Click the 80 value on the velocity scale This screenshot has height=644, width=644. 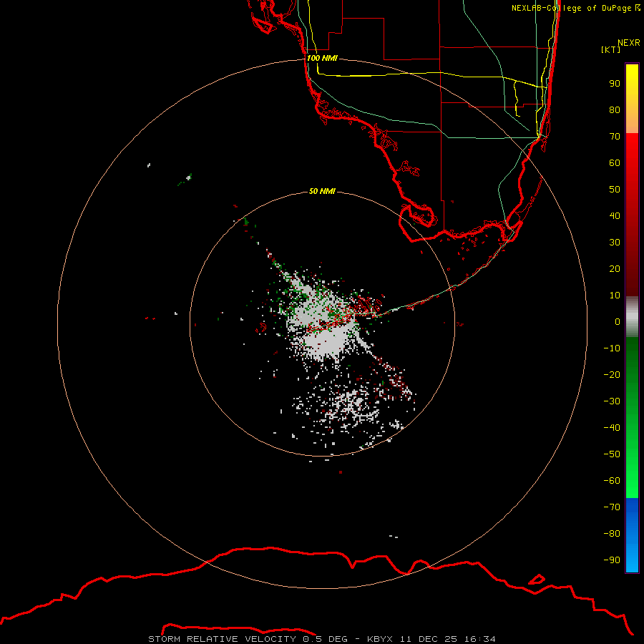click(x=615, y=110)
